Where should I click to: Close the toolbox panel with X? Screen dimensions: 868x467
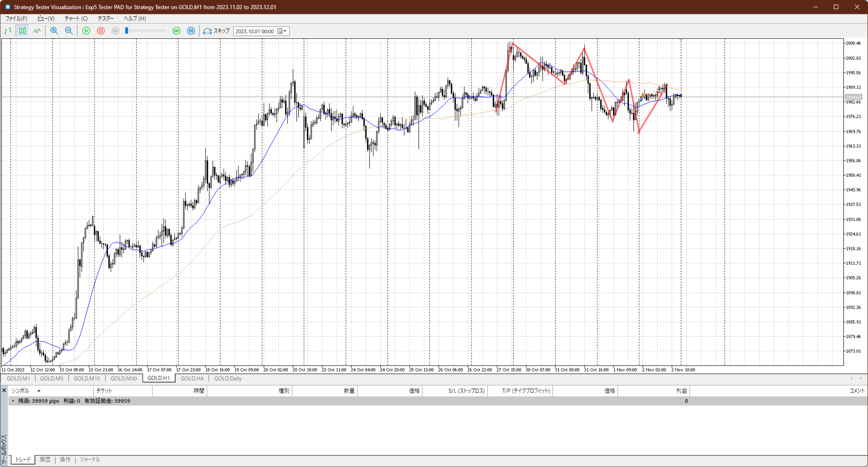point(4,390)
